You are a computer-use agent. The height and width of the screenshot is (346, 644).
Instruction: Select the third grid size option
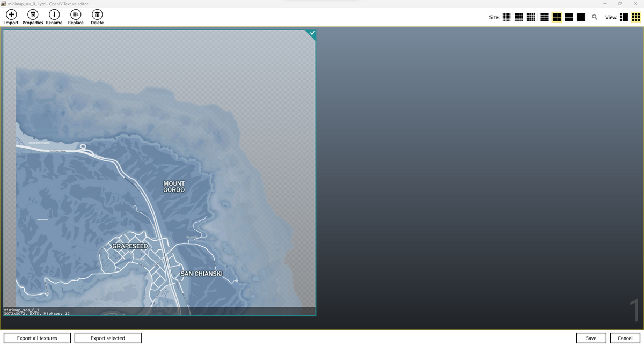(x=531, y=17)
